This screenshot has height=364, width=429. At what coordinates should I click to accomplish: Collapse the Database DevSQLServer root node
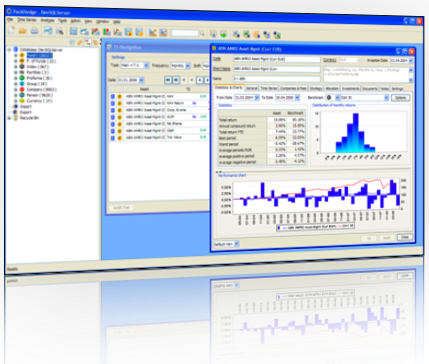[9, 50]
